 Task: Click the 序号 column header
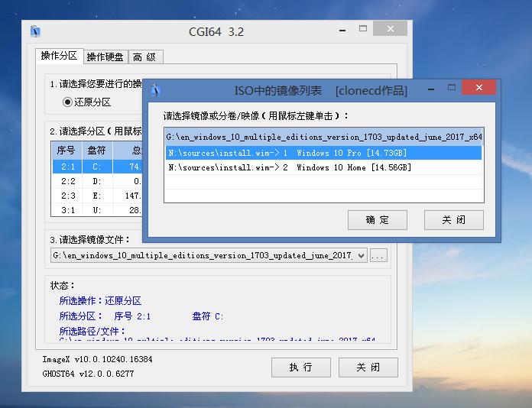pyautogui.click(x=66, y=151)
